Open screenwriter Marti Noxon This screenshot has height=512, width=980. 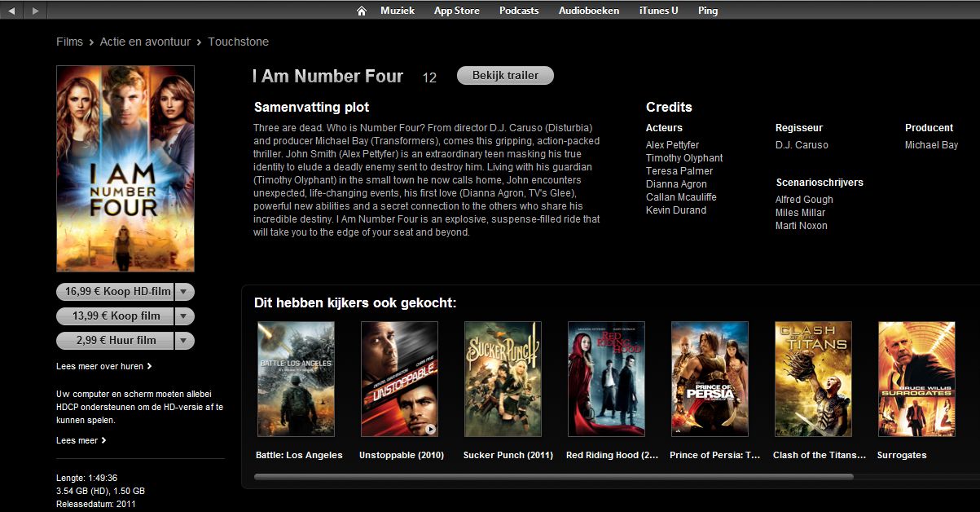802,226
